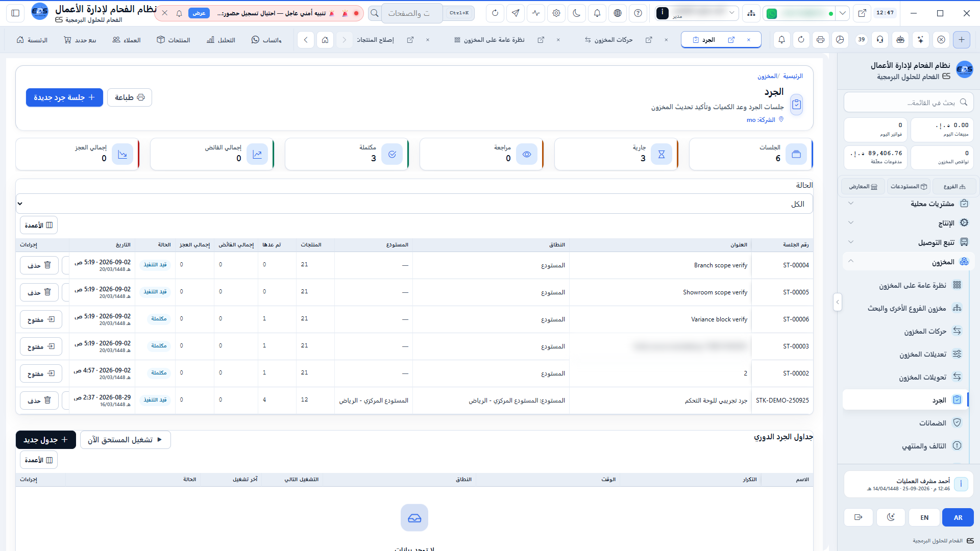Open the settings gear icon in the title bar
The width and height of the screenshot is (980, 551).
click(556, 13)
